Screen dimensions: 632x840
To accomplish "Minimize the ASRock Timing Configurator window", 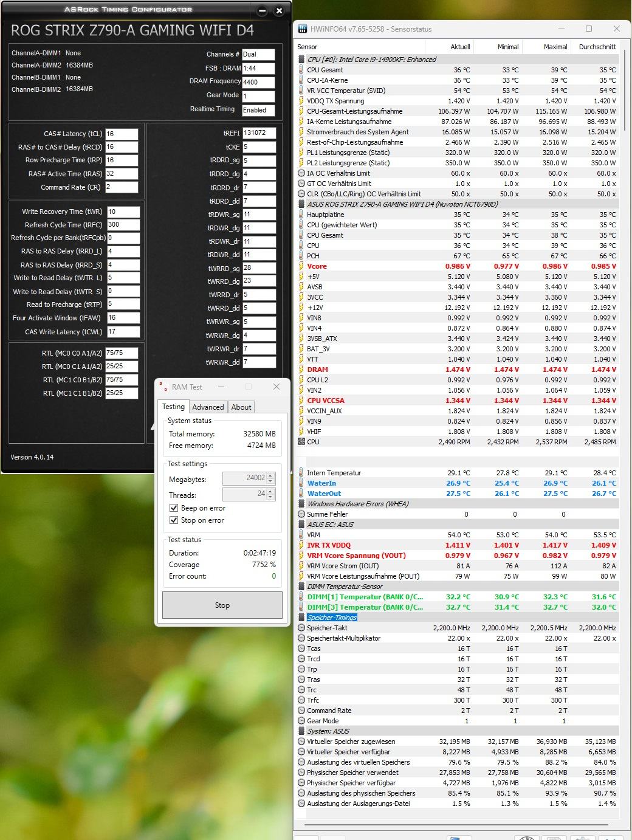I will point(263,11).
